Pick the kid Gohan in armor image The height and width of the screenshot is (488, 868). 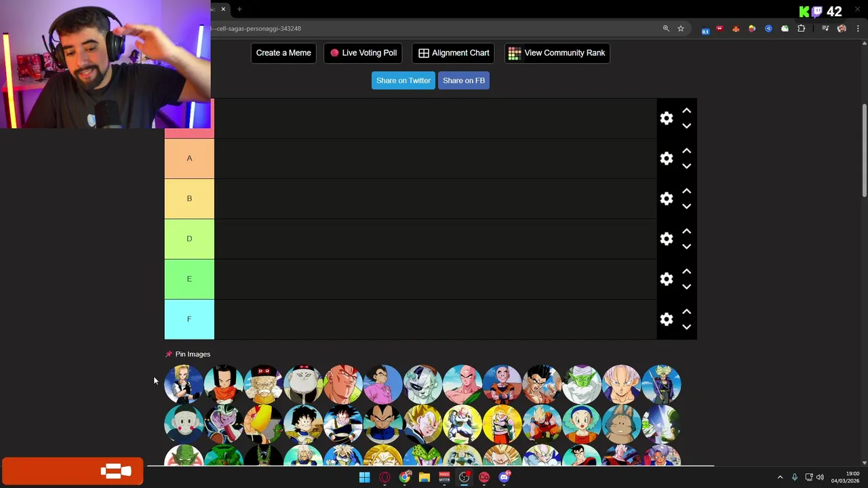(303, 424)
